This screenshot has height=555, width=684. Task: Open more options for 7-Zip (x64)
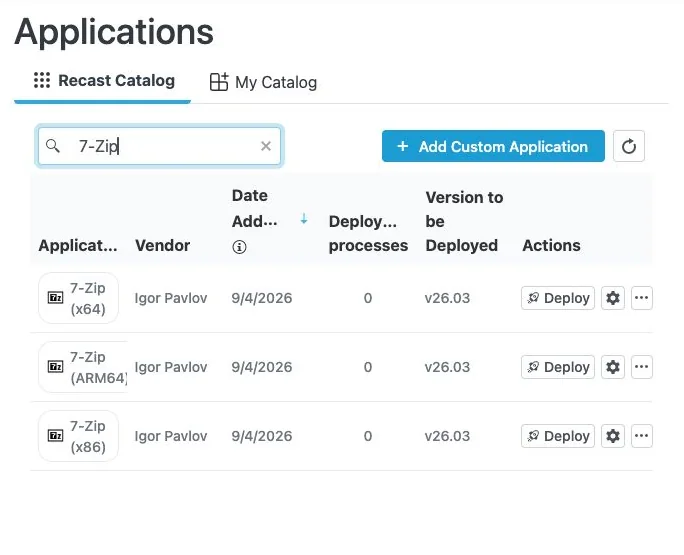point(641,298)
